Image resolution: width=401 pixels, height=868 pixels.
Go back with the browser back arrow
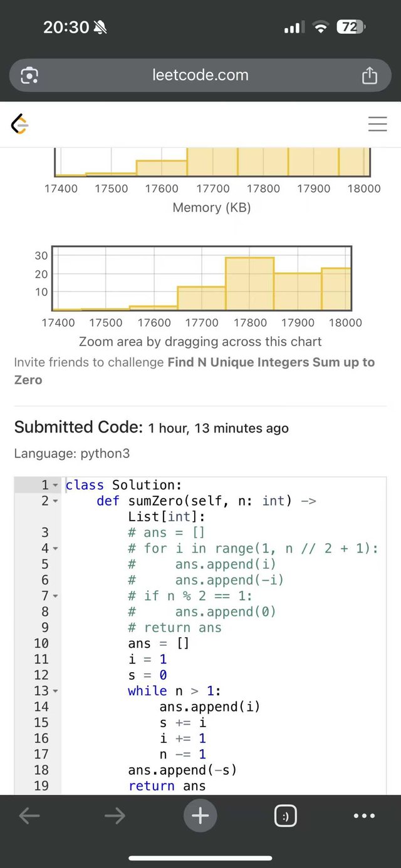point(29,815)
